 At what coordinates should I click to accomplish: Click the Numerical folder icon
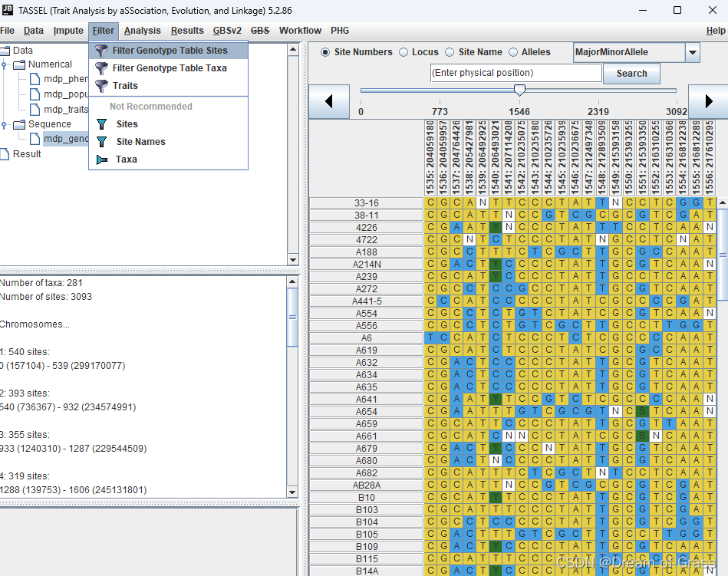click(x=19, y=64)
